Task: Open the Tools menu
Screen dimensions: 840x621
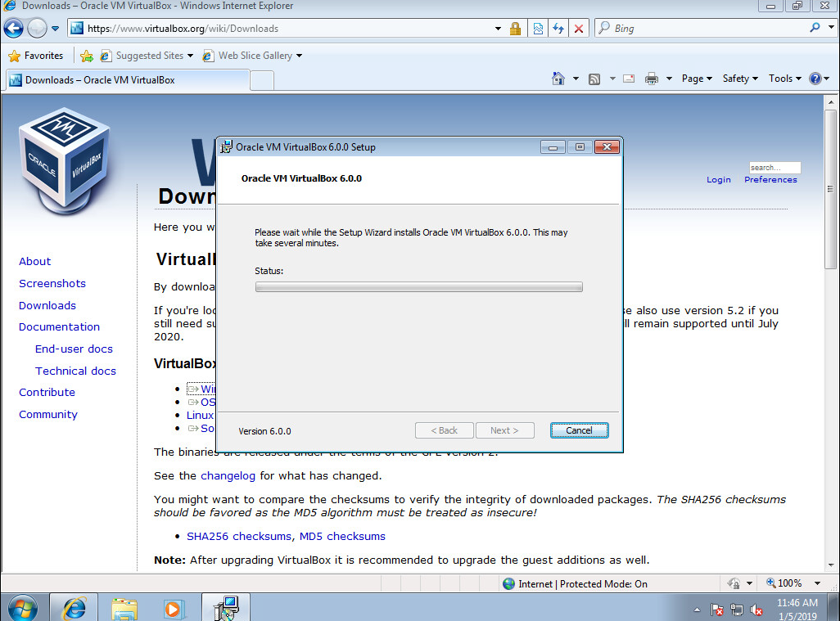Action: (785, 79)
